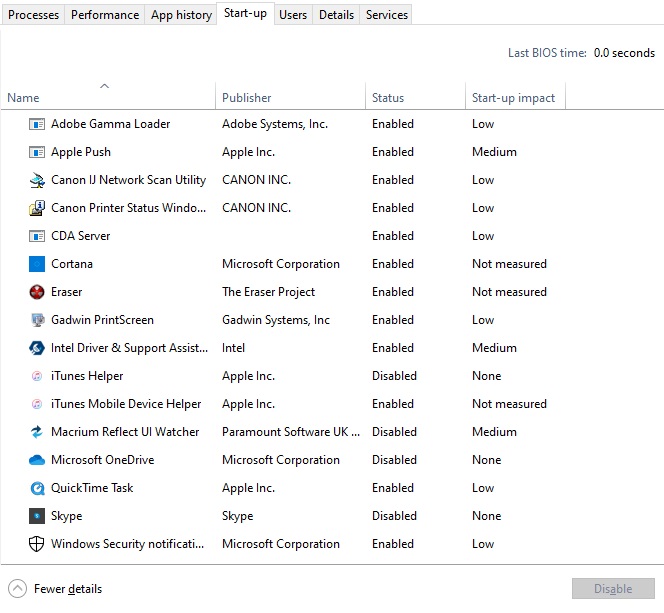Click Medium impact of Apple Push
This screenshot has height=613, width=664.
click(x=494, y=152)
